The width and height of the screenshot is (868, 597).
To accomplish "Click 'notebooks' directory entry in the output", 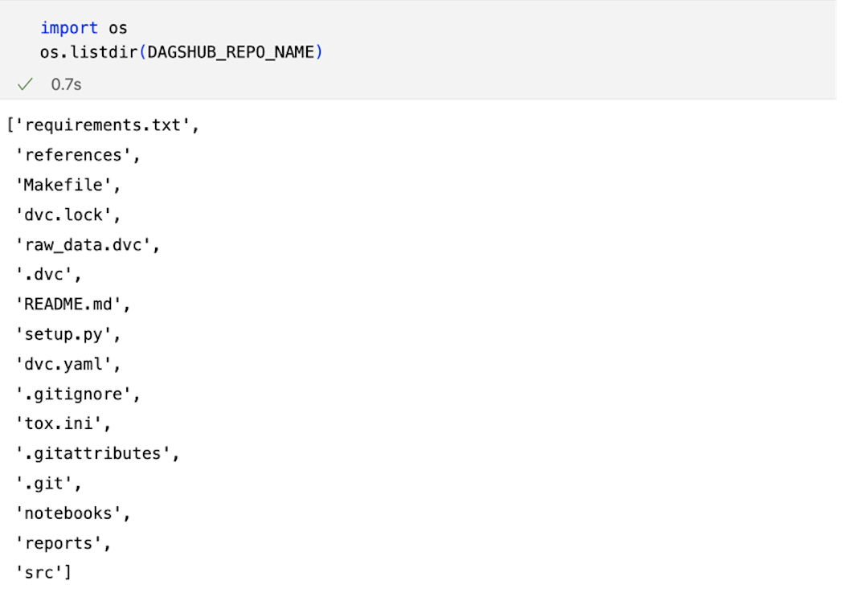I will [68, 513].
